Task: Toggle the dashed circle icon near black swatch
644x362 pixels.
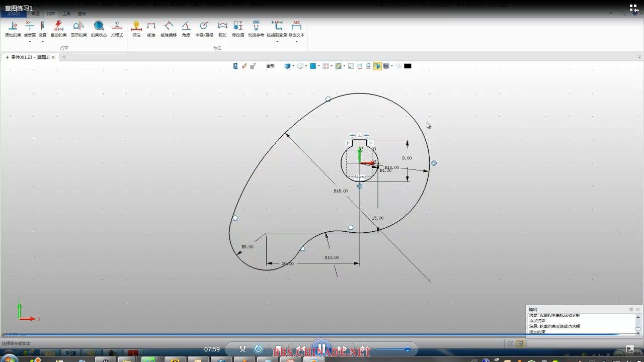Action: point(398,66)
